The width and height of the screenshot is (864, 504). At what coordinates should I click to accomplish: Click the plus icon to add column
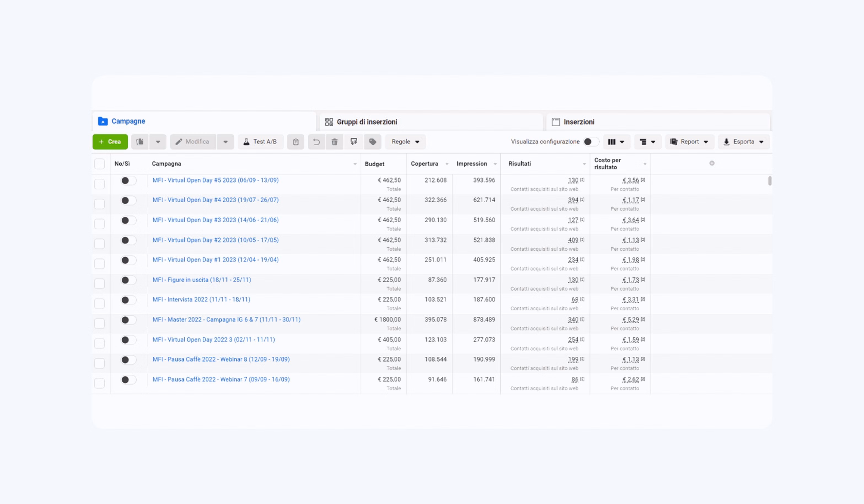(x=712, y=163)
